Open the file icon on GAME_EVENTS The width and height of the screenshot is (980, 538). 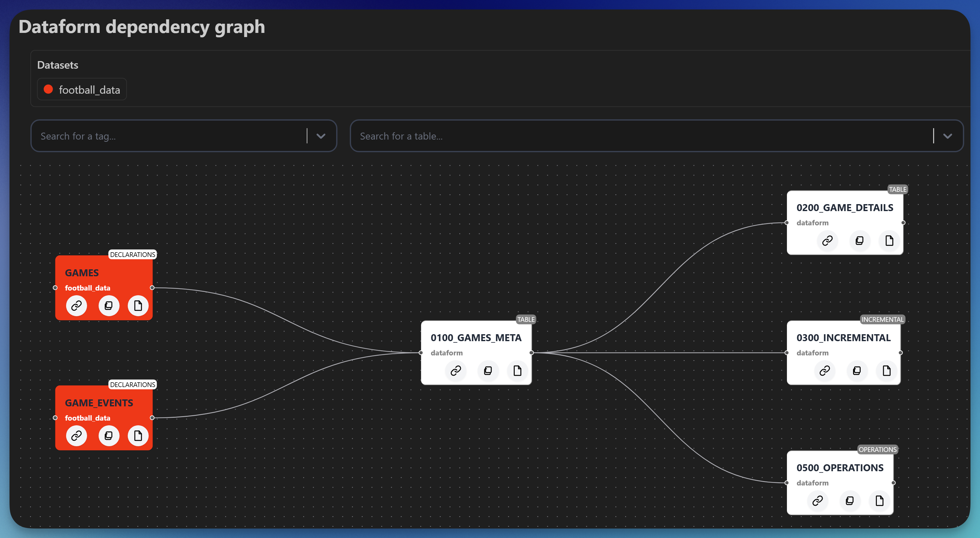[x=138, y=436]
